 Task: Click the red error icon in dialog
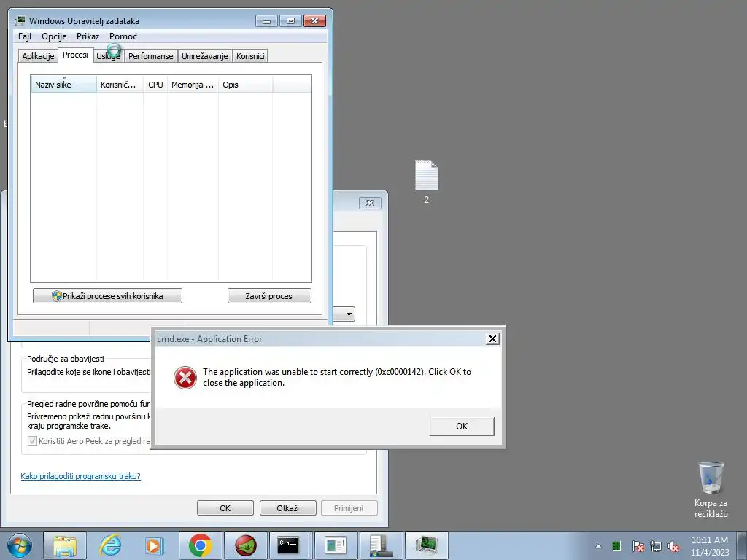pos(185,378)
